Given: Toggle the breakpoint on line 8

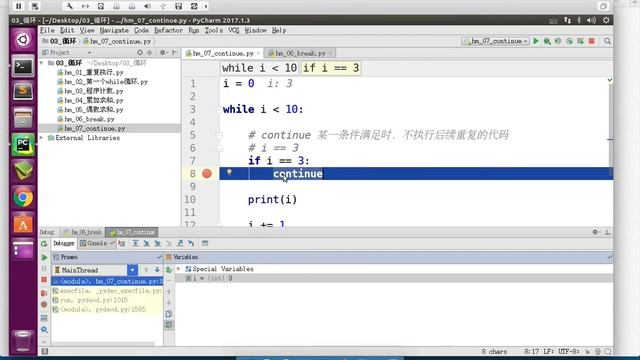Looking at the screenshot, I should pos(207,173).
